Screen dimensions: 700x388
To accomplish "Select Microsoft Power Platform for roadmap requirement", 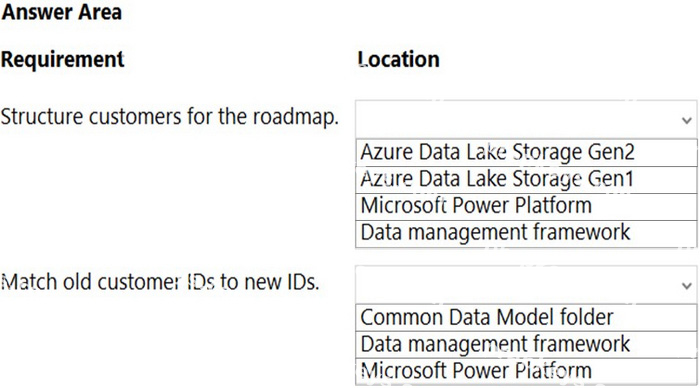I will coord(526,206).
